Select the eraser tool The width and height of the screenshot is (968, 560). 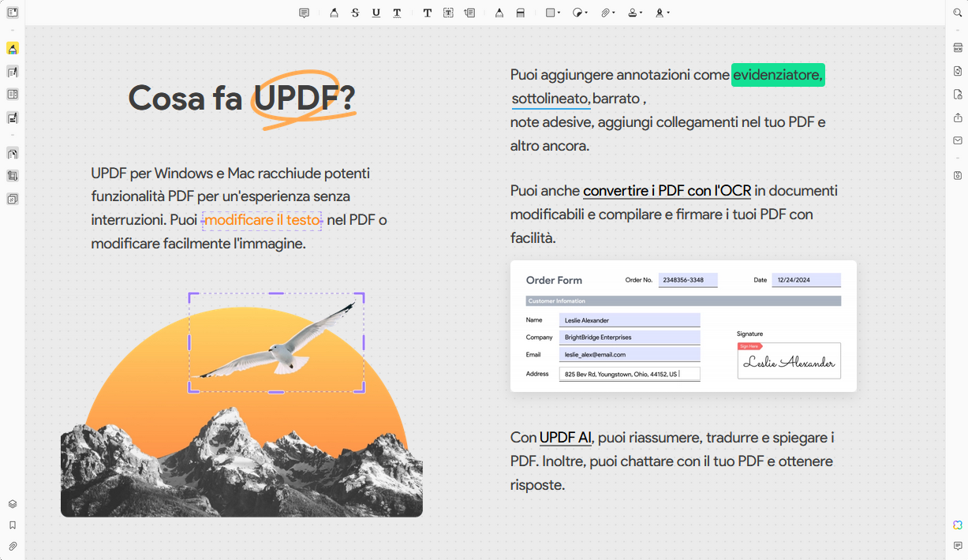coord(520,13)
